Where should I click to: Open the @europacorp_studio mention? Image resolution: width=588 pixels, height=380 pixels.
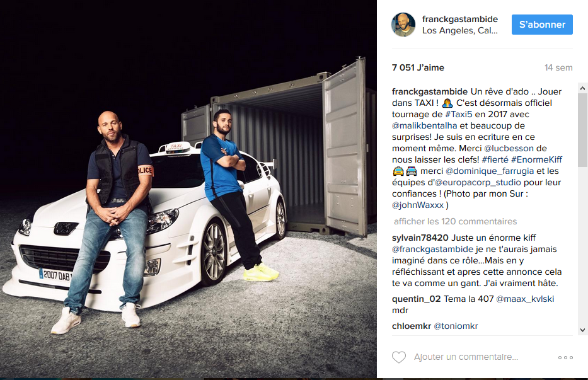tap(478, 182)
